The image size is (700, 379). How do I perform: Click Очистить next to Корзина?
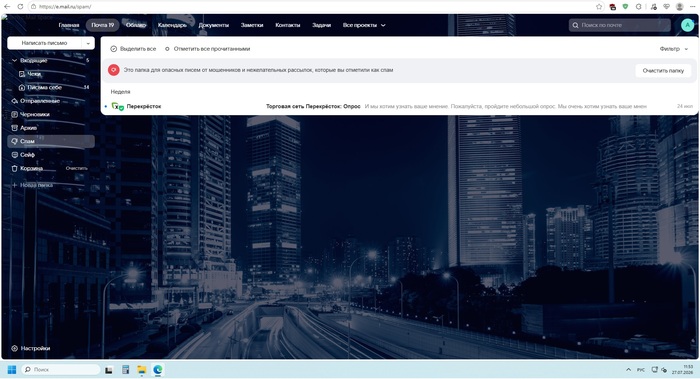point(76,168)
